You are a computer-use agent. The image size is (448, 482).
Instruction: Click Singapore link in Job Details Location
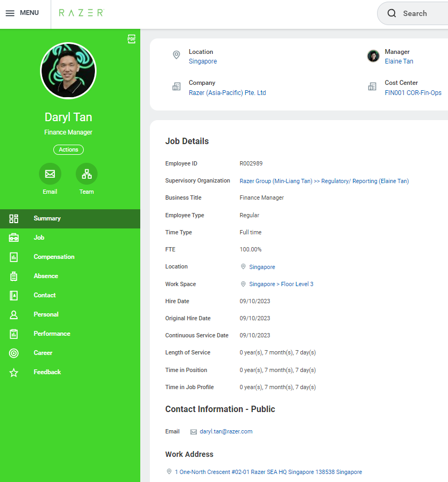(262, 267)
